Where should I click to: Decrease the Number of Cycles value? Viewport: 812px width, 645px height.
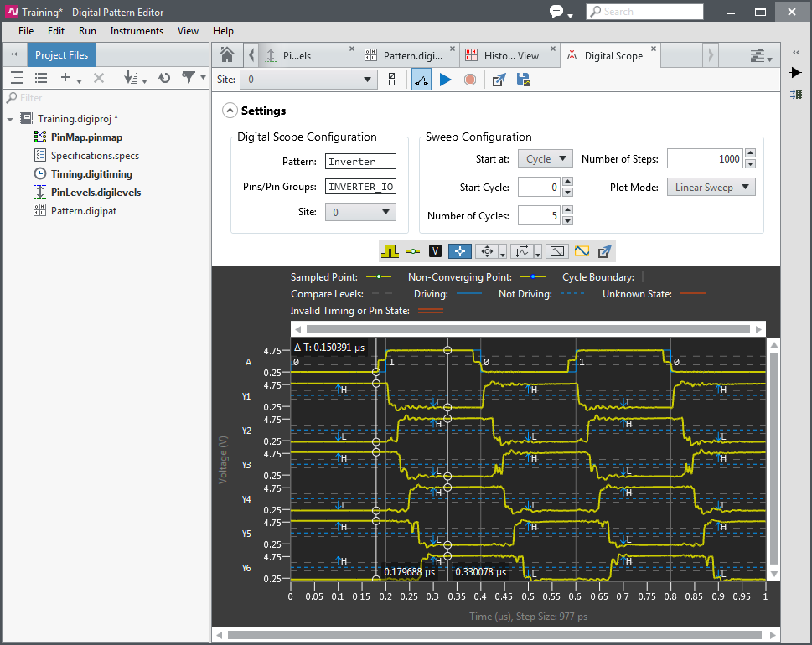pos(567,221)
